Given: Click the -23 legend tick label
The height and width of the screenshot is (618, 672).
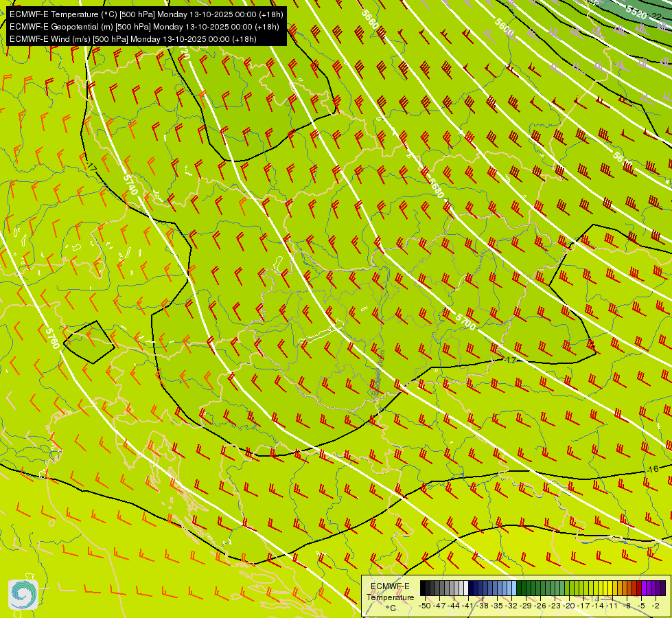Looking at the screenshot, I should (x=555, y=606).
